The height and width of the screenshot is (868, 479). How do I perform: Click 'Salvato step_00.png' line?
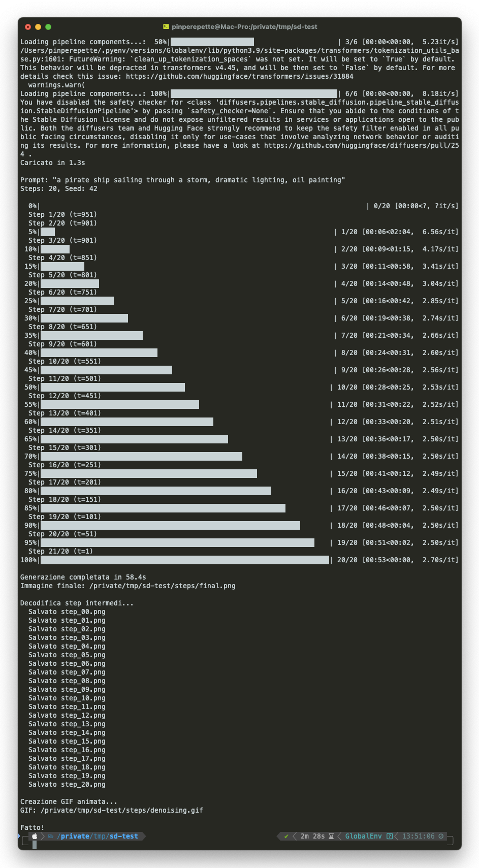67,612
